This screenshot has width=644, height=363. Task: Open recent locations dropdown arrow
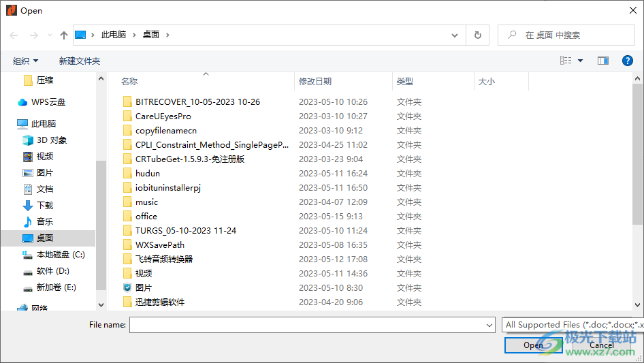click(50, 35)
